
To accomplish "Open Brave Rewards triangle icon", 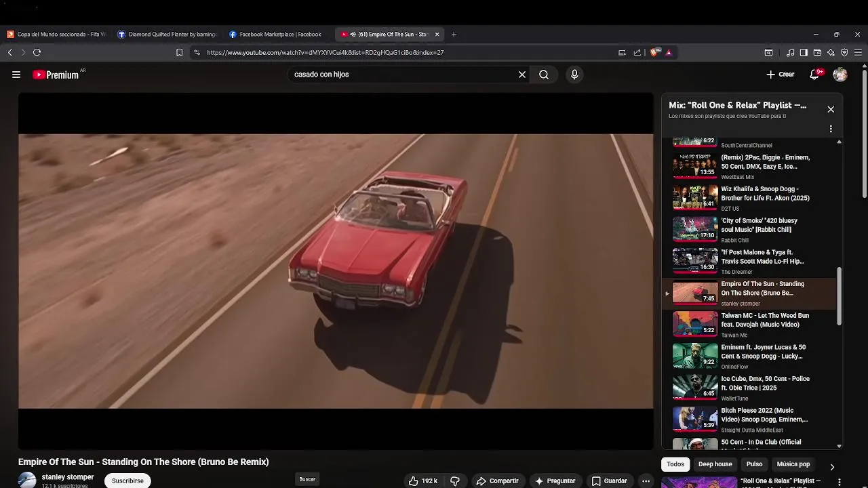I will tap(669, 52).
